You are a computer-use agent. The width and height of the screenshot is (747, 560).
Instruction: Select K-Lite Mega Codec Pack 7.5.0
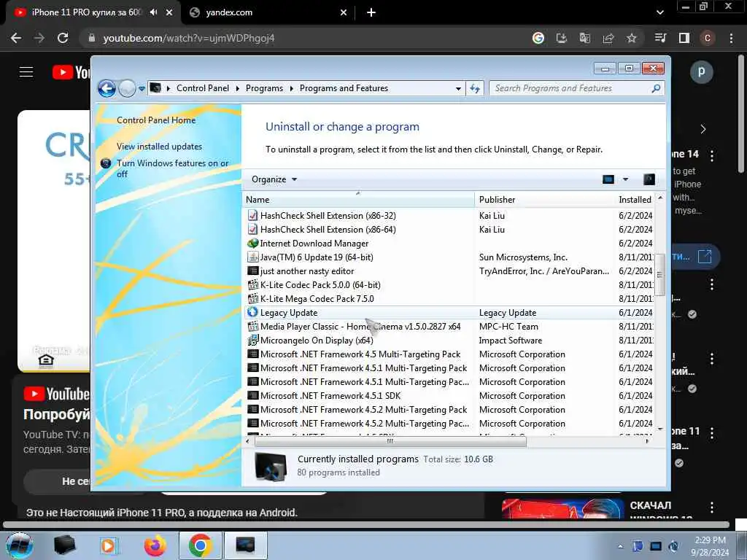(x=317, y=298)
